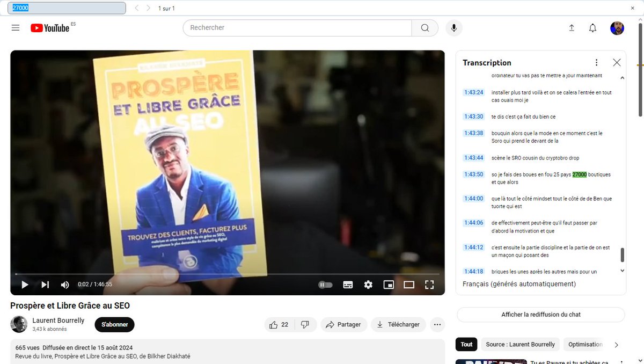Dislike the video with thumbs down

click(305, 325)
